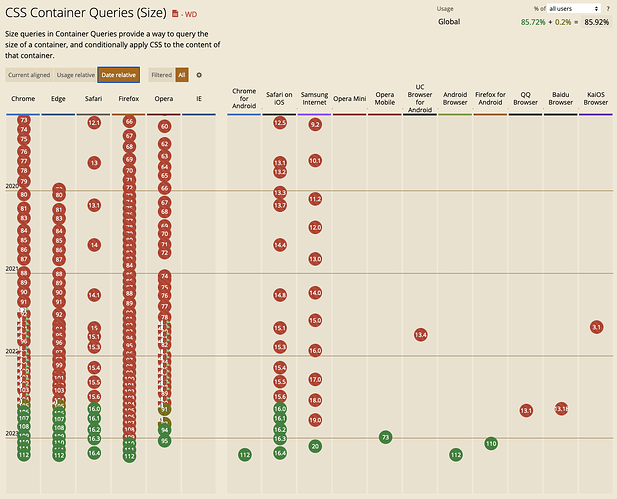Click the Safari on iOS column header
Image resolution: width=617 pixels, height=499 pixels.
[x=279, y=98]
